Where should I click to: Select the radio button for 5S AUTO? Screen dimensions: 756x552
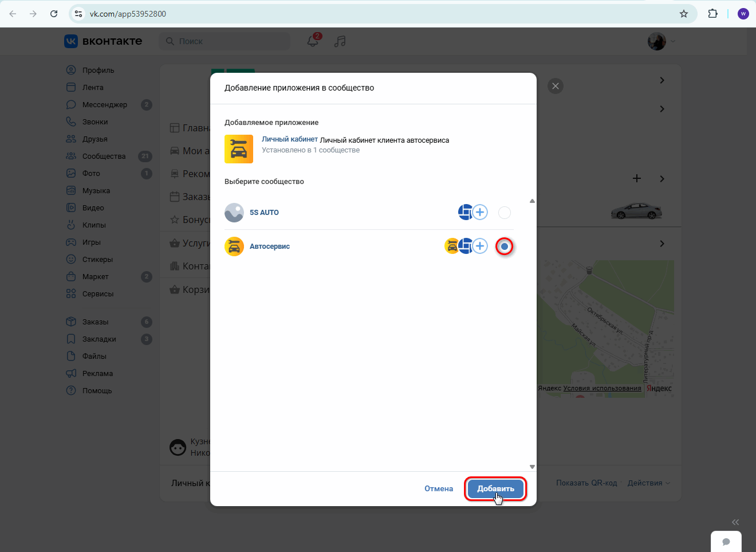[x=504, y=212]
